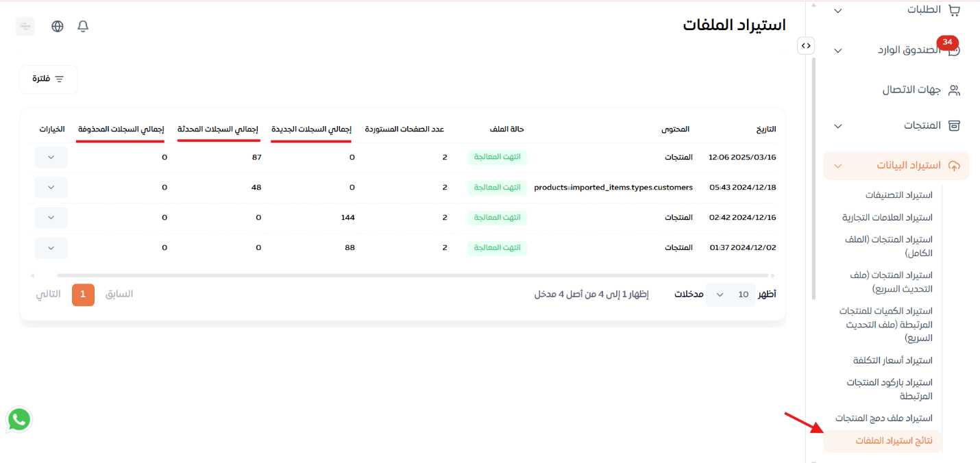The height and width of the screenshot is (463, 980).
Task: Click products::imported_items.types.customers cell
Action: [x=613, y=187]
